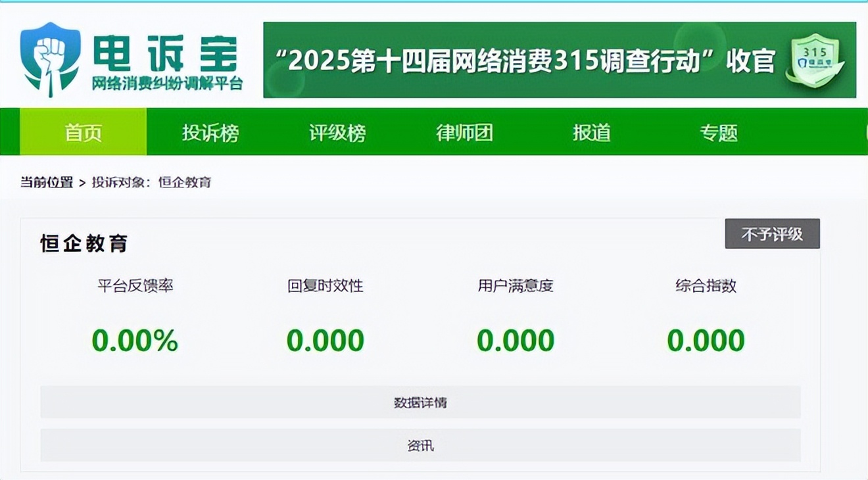Click the 综合指数 label
Viewport: 868px width, 480px height.
[x=706, y=286]
